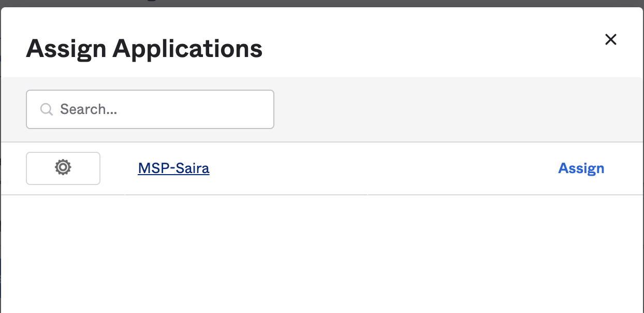Dismiss the dialog using the X button

coord(611,39)
